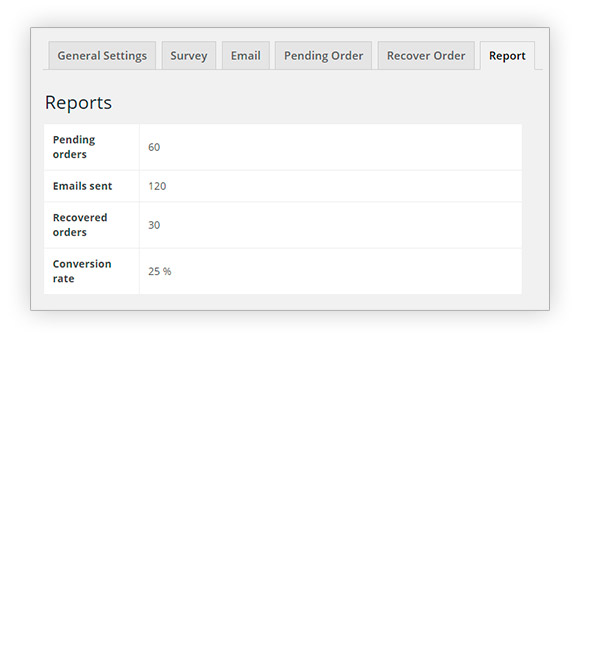Click the Reports heading
This screenshot has width=600, height=648.
tap(78, 103)
